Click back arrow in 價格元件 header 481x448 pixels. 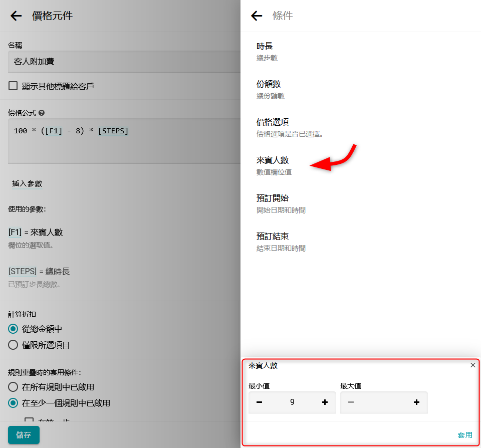(16, 16)
